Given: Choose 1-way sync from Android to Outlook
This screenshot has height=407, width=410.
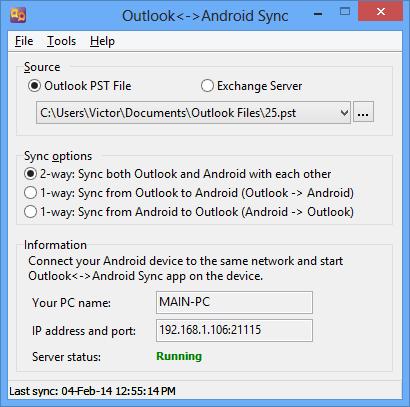Looking at the screenshot, I should point(189,212).
